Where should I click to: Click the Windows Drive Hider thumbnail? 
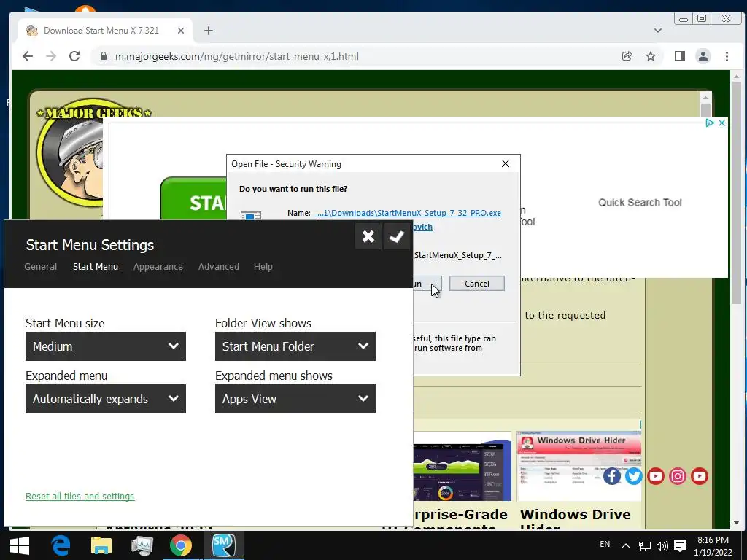(x=578, y=466)
